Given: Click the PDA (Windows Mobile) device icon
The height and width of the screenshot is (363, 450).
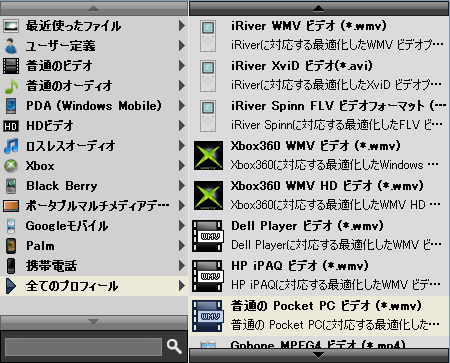Looking at the screenshot, I should click(x=11, y=106).
